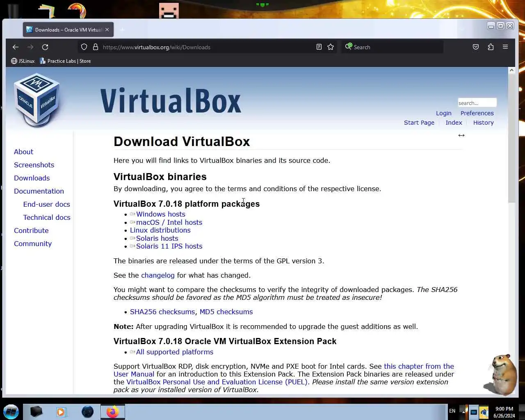Click the URL address field

pyautogui.click(x=207, y=47)
